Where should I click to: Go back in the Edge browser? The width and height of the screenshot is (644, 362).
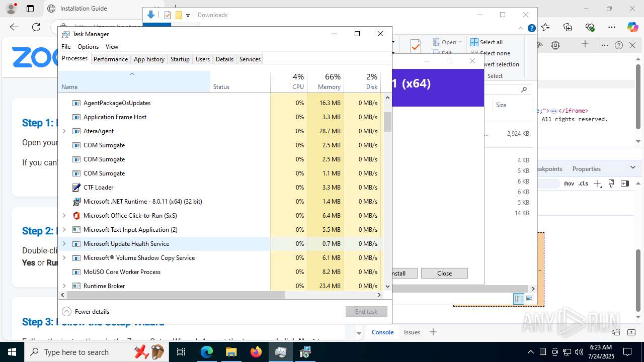point(14,27)
